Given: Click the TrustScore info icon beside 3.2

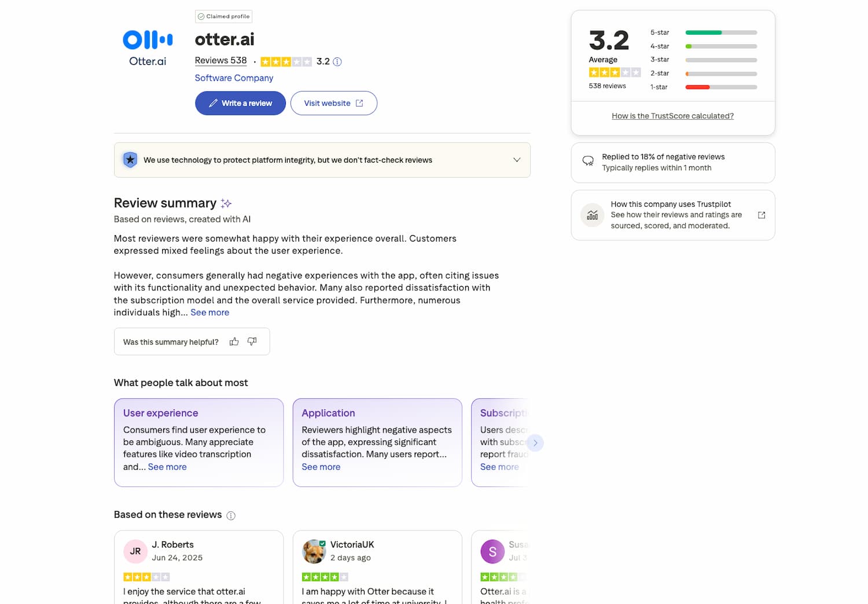Looking at the screenshot, I should tap(337, 62).
